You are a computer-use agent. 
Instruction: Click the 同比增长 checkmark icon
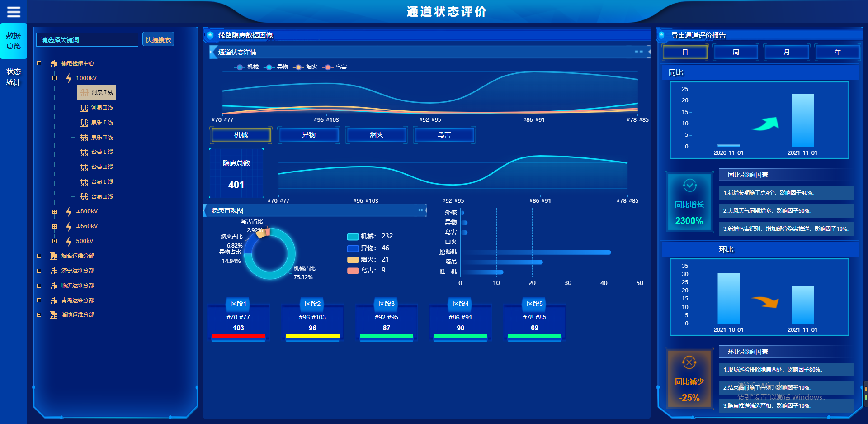[x=689, y=186]
